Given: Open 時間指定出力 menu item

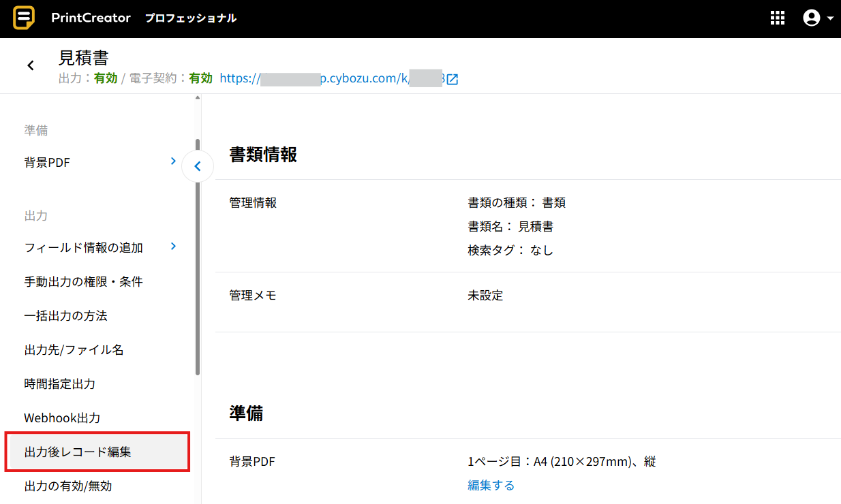Looking at the screenshot, I should click(x=60, y=384).
